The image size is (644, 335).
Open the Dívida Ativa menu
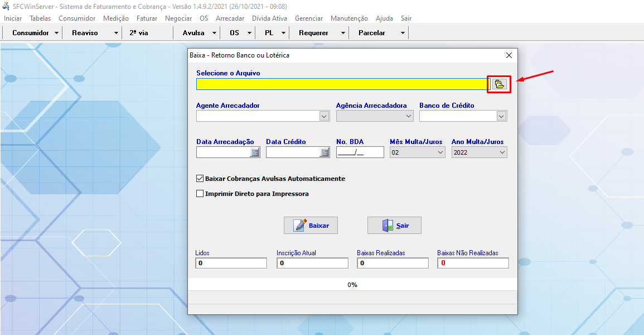tap(269, 18)
